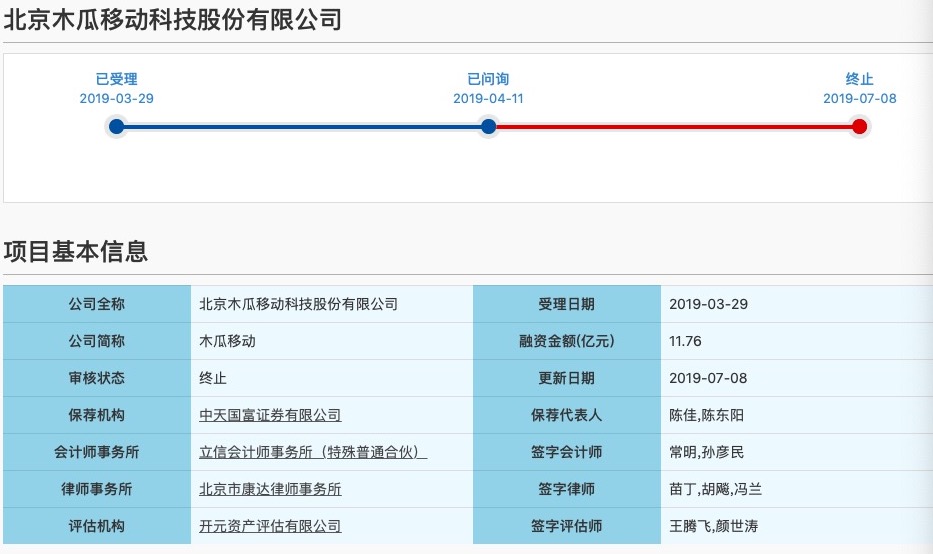Click the signing appraisers 王腾飞,颜世涛
The image size is (933, 554).
click(x=713, y=526)
